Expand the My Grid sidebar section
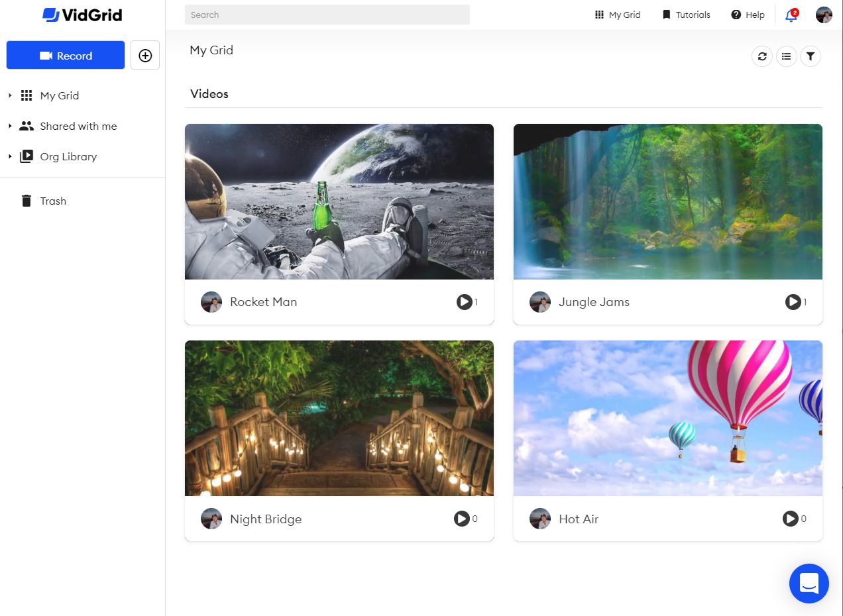Screen dimensions: 843x616 [x=11, y=95]
